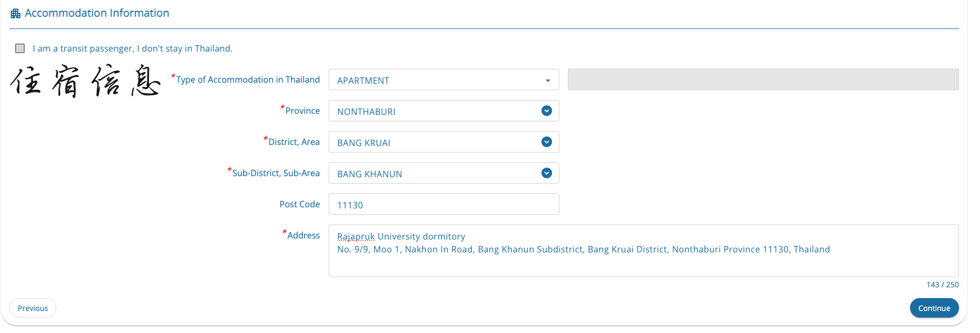This screenshot has width=980, height=333.
Task: Expand the BANG KHANUN sub-district dropdown
Action: click(x=436, y=173)
